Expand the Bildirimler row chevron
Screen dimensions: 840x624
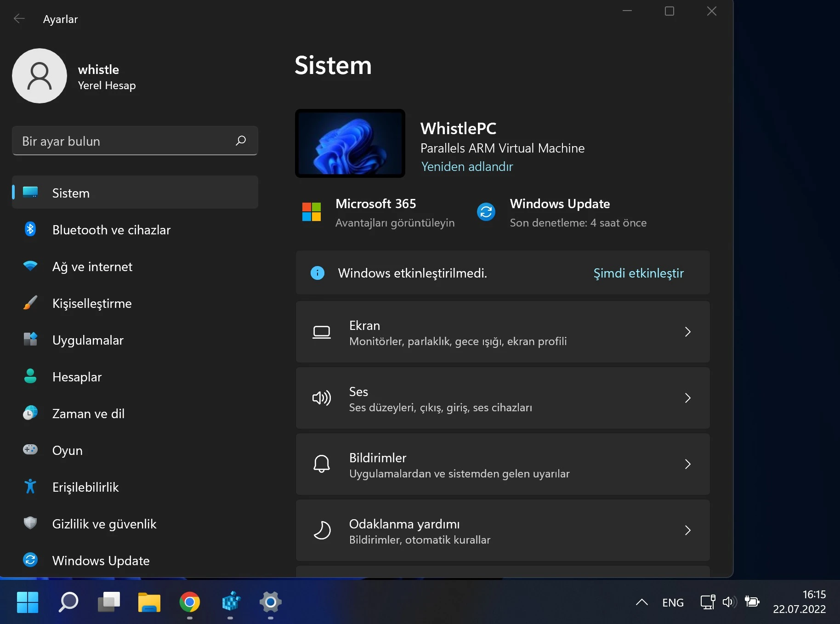pos(688,464)
